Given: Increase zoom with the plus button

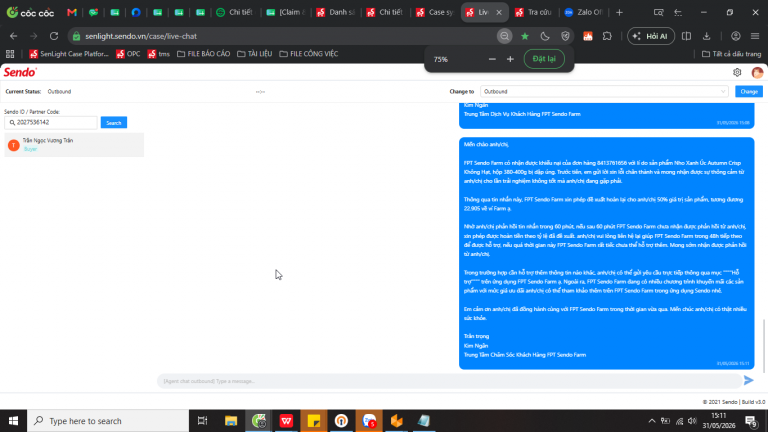Looking at the screenshot, I should 510,59.
